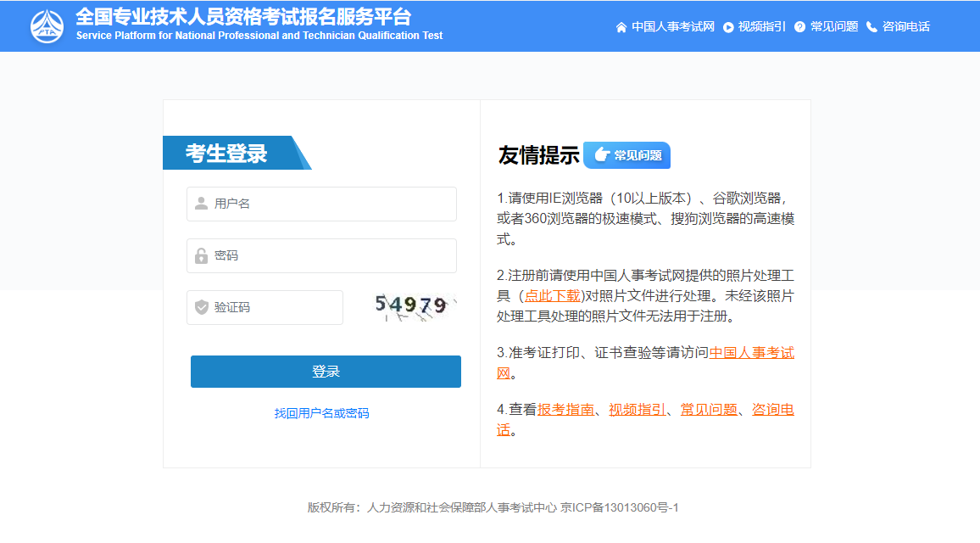The width and height of the screenshot is (980, 543).
Task: Open the 报考指南 link in tip 4
Action: (565, 409)
